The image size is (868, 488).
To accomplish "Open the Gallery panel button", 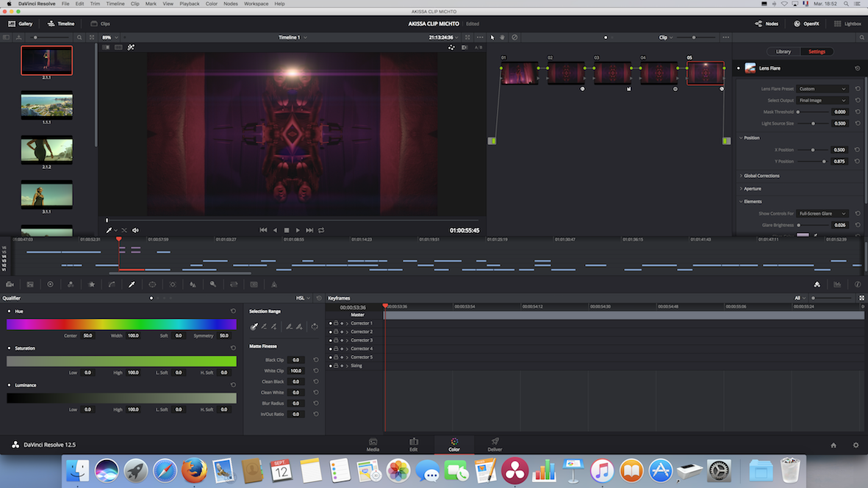I will pyautogui.click(x=20, y=24).
